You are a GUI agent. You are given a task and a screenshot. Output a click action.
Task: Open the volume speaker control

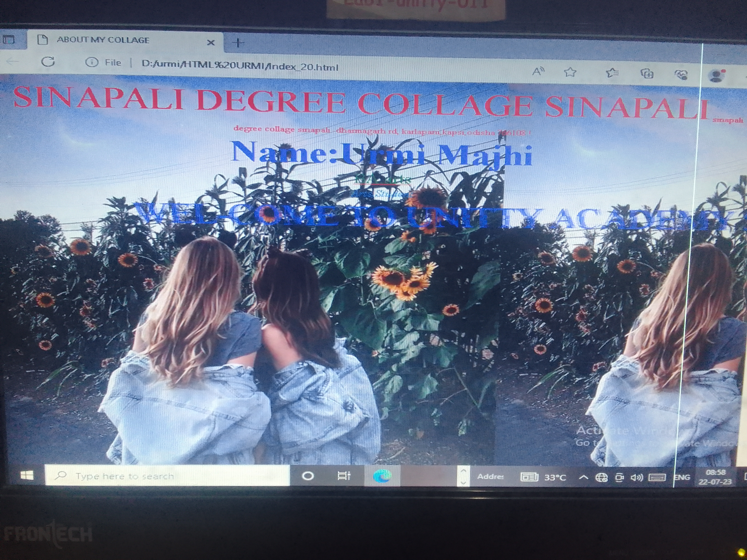coord(636,477)
